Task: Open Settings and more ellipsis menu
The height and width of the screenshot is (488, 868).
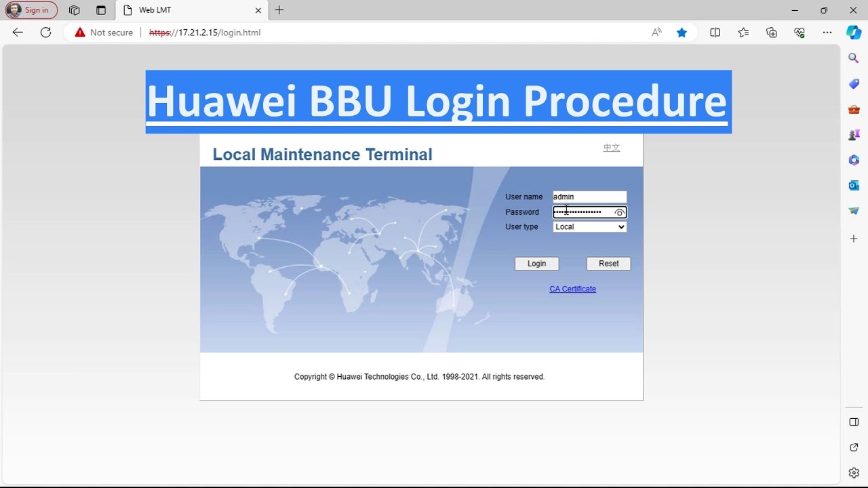Action: click(827, 33)
